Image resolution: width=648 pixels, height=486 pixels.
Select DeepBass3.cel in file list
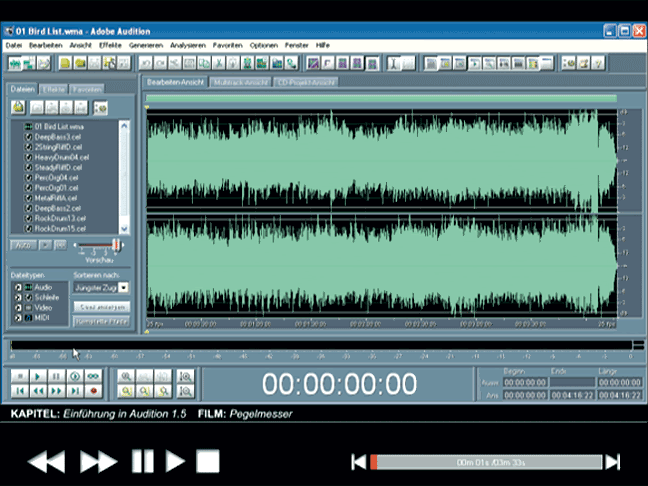click(58, 137)
